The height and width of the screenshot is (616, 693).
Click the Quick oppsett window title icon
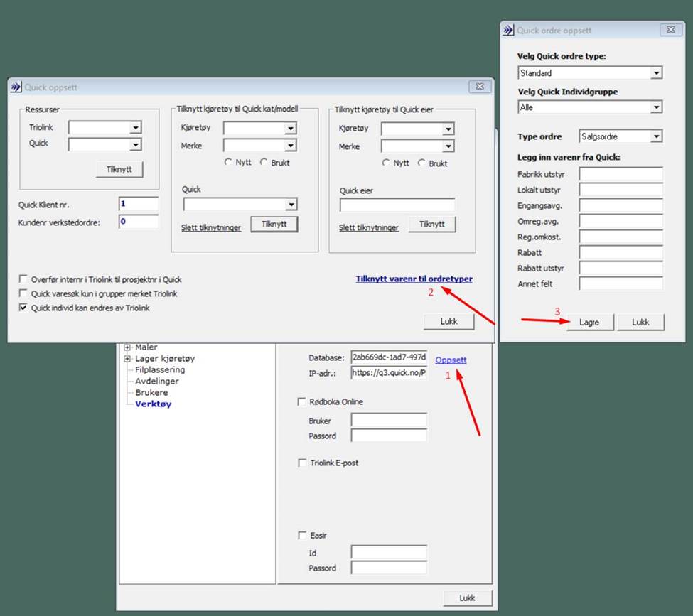coord(16,87)
